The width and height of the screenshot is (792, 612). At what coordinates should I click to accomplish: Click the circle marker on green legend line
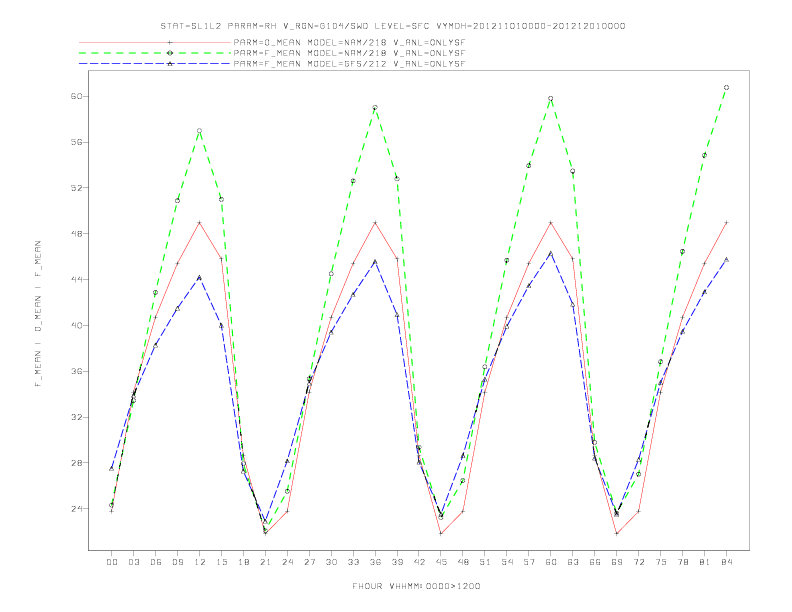click(x=170, y=53)
